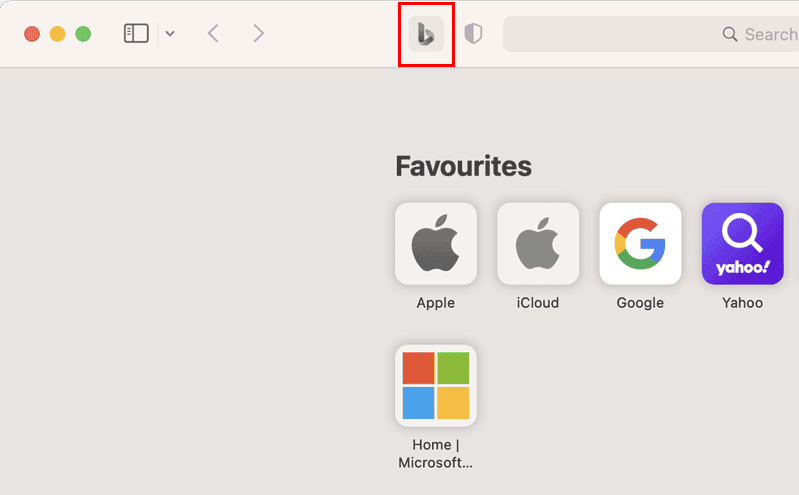799x495 pixels.
Task: Focus the Search address field
Action: (651, 34)
